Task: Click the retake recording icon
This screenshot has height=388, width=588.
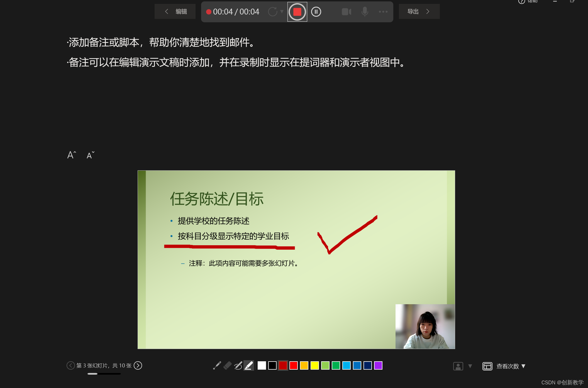Action: pyautogui.click(x=272, y=12)
